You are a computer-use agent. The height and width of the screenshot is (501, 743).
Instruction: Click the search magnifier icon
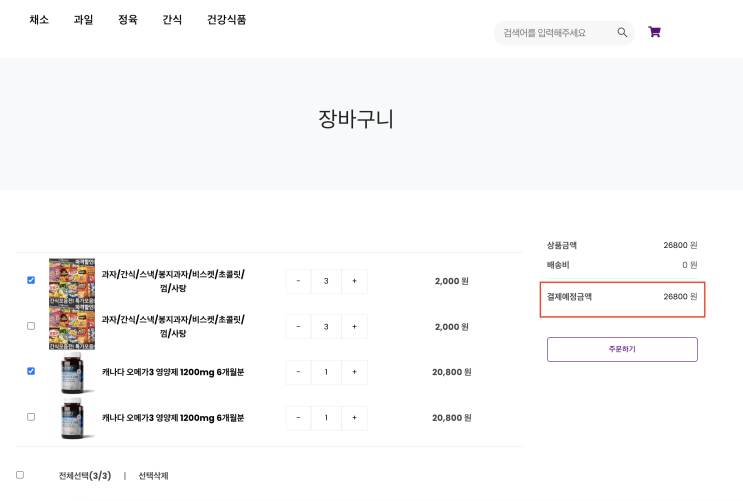click(x=622, y=32)
